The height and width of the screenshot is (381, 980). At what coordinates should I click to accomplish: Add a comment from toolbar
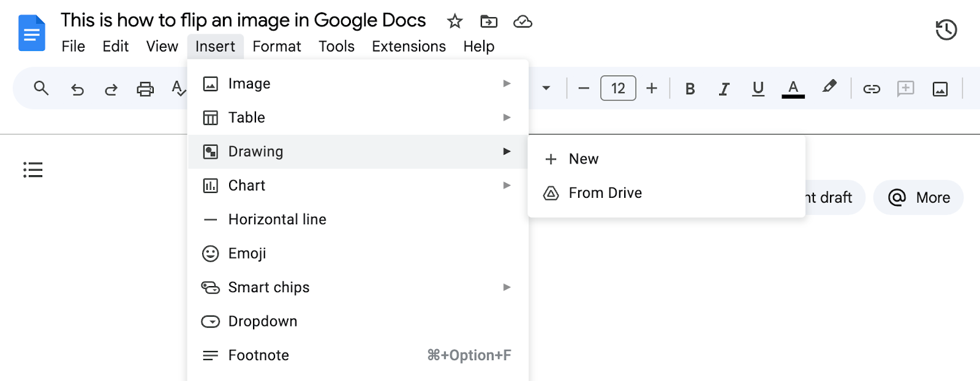pyautogui.click(x=905, y=89)
